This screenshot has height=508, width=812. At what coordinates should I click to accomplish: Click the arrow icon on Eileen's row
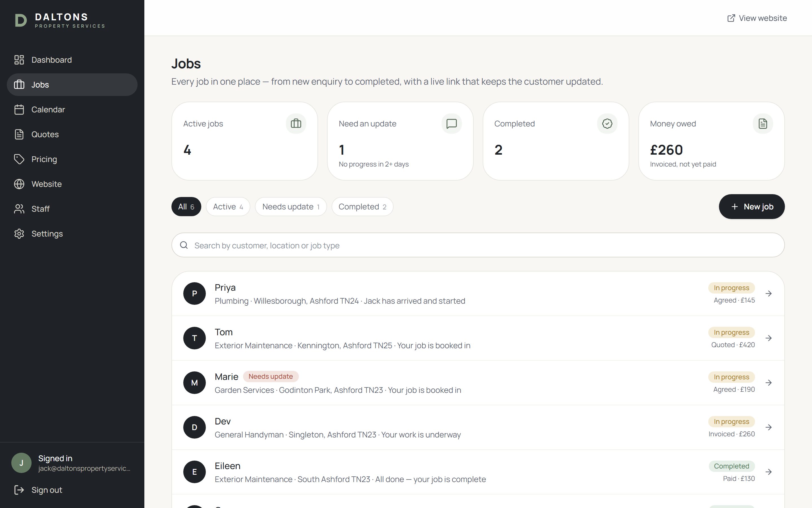pyautogui.click(x=768, y=472)
